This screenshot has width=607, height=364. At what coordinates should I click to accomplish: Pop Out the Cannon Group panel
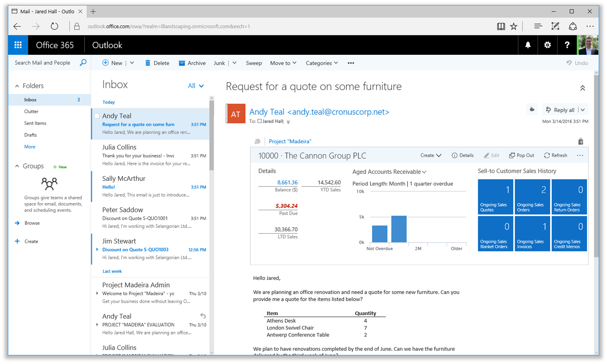point(522,155)
